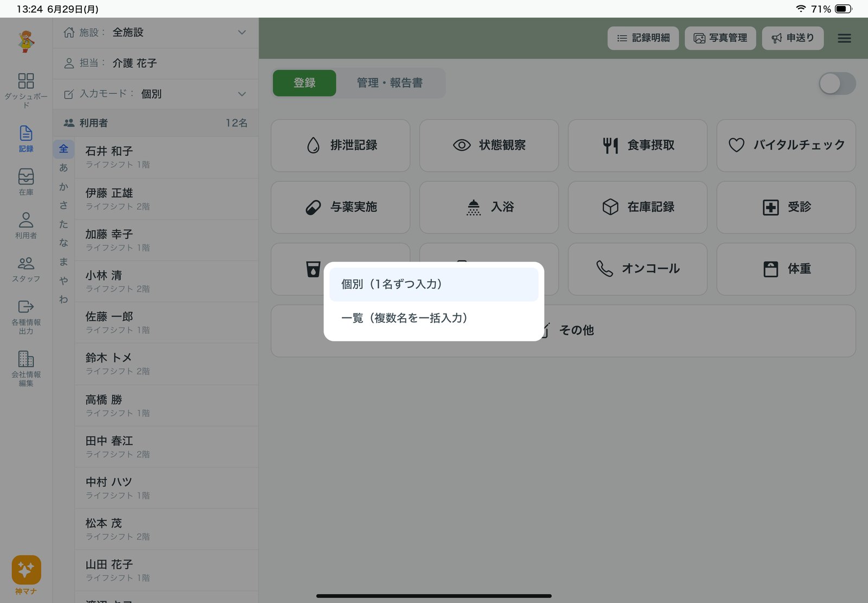Tap the 神マナ assistant icon
Image resolution: width=868 pixels, height=603 pixels.
(26, 575)
